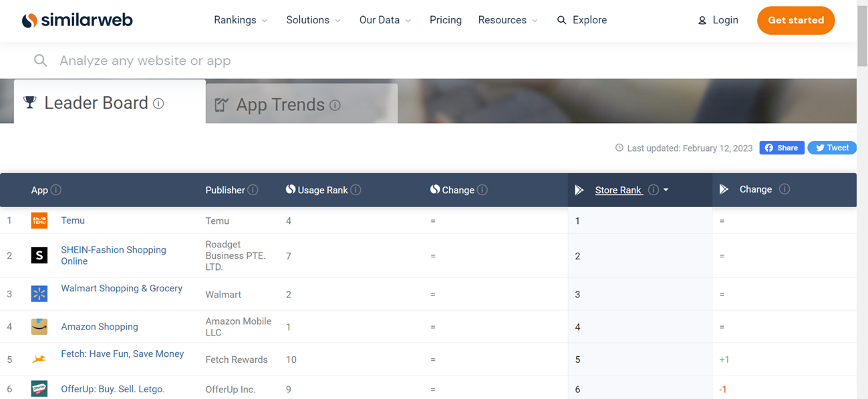Click the OfferUp app icon

[x=39, y=388]
